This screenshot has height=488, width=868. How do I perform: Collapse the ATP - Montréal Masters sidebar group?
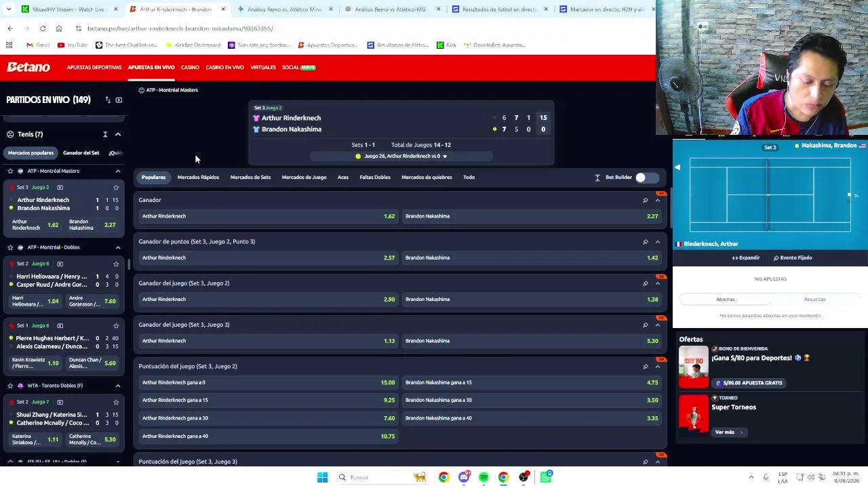[x=118, y=171]
